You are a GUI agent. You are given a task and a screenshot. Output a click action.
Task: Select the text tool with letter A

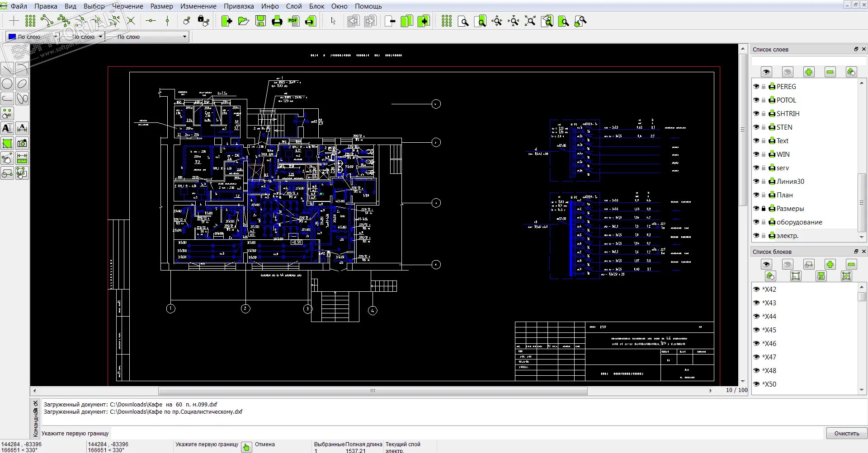(7, 128)
